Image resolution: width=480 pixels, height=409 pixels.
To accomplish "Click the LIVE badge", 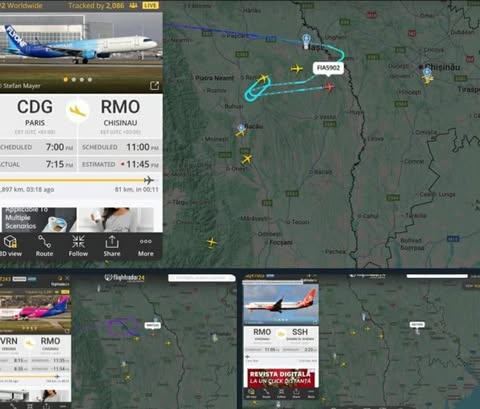I will (151, 5).
